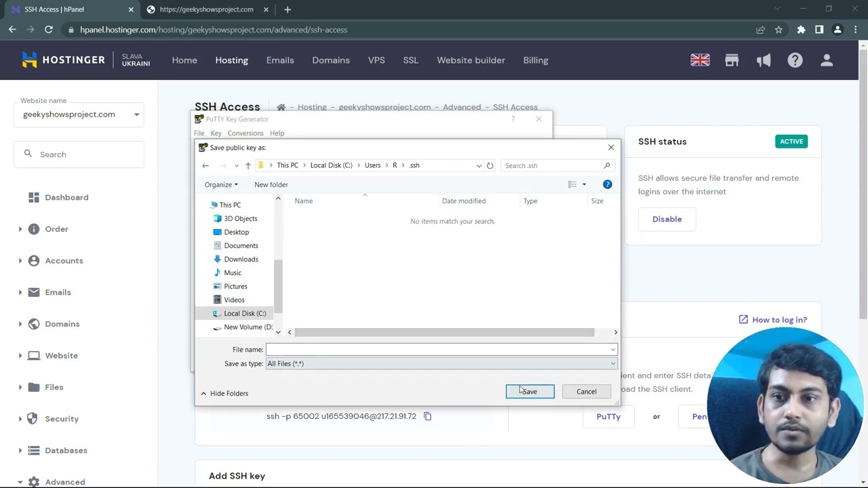This screenshot has width=868, height=488.
Task: Select Documents in the navigation tree
Action: (x=241, y=245)
